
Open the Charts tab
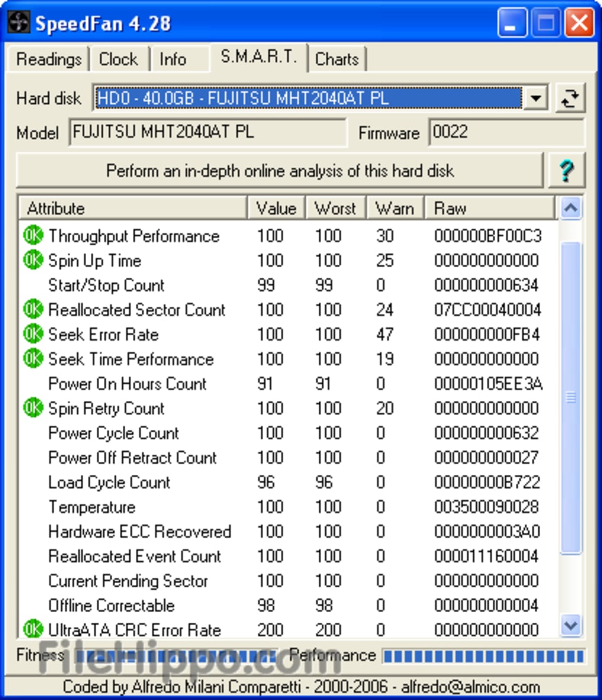(337, 59)
